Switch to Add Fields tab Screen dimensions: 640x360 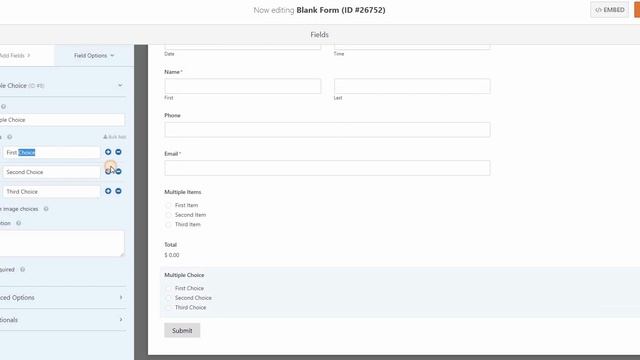coord(16,56)
